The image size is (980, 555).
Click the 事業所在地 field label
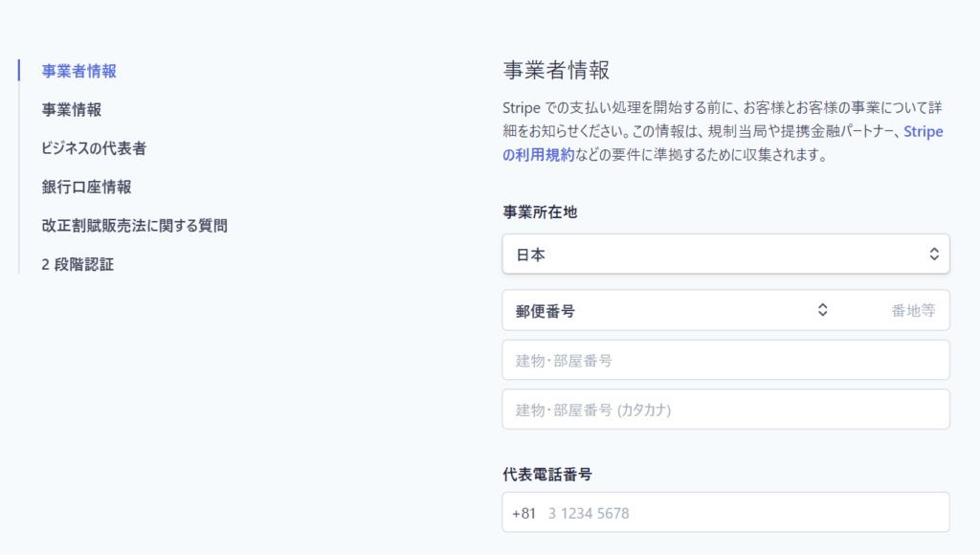[x=540, y=212]
